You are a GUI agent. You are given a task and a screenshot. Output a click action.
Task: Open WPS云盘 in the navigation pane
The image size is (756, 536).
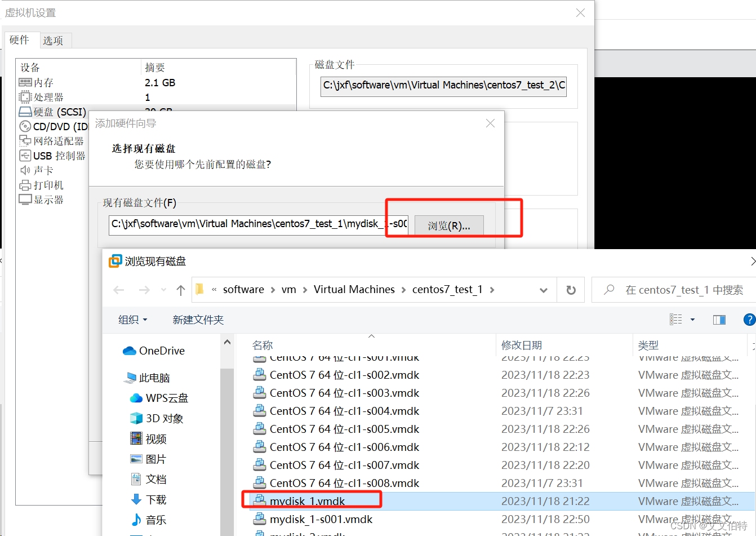[x=159, y=398]
